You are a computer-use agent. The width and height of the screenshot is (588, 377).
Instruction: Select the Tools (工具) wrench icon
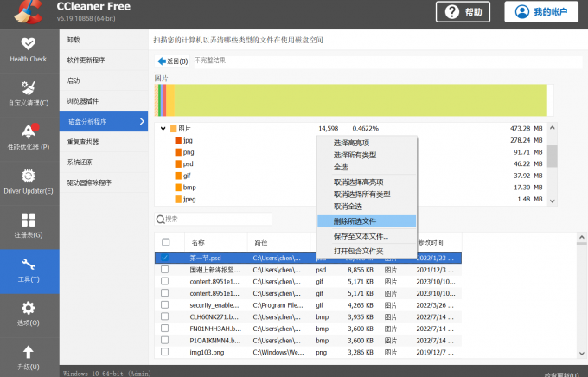[x=29, y=265]
